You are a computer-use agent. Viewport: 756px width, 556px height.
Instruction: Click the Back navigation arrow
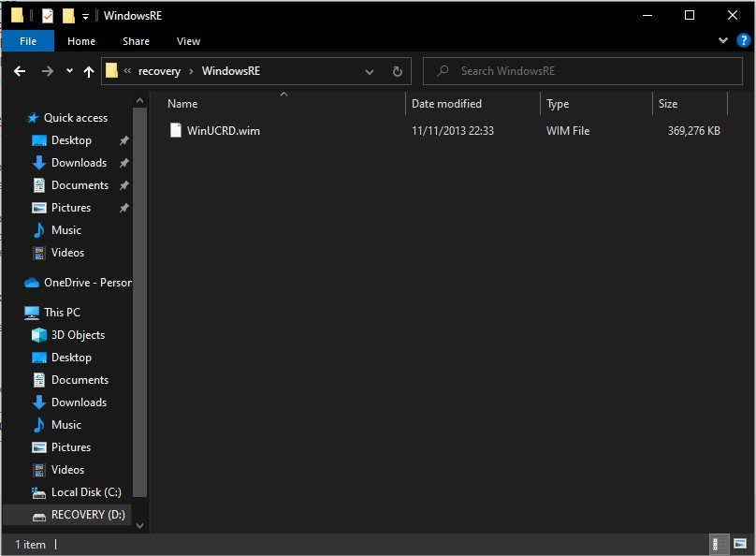tap(20, 71)
